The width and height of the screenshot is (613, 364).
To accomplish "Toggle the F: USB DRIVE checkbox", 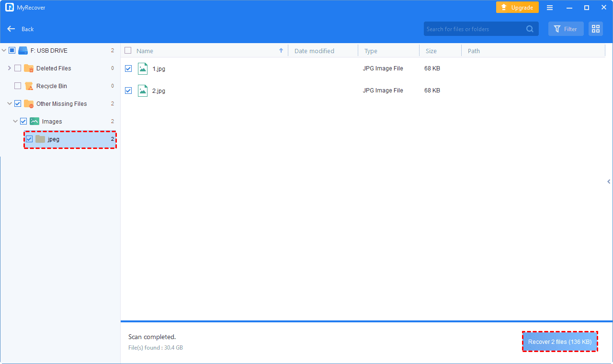I will [x=12, y=50].
